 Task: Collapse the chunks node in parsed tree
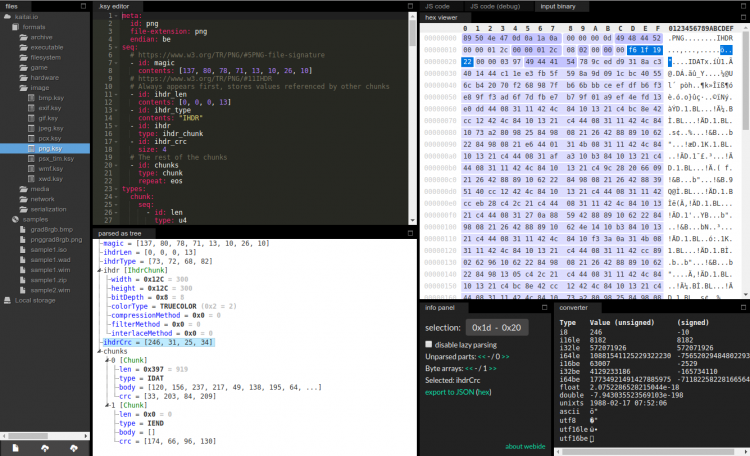coord(97,352)
